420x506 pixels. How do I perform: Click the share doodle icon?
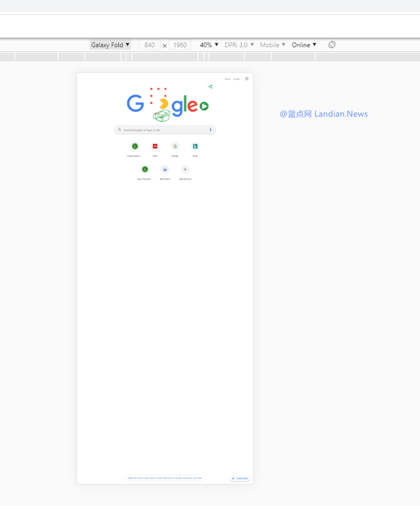click(210, 87)
